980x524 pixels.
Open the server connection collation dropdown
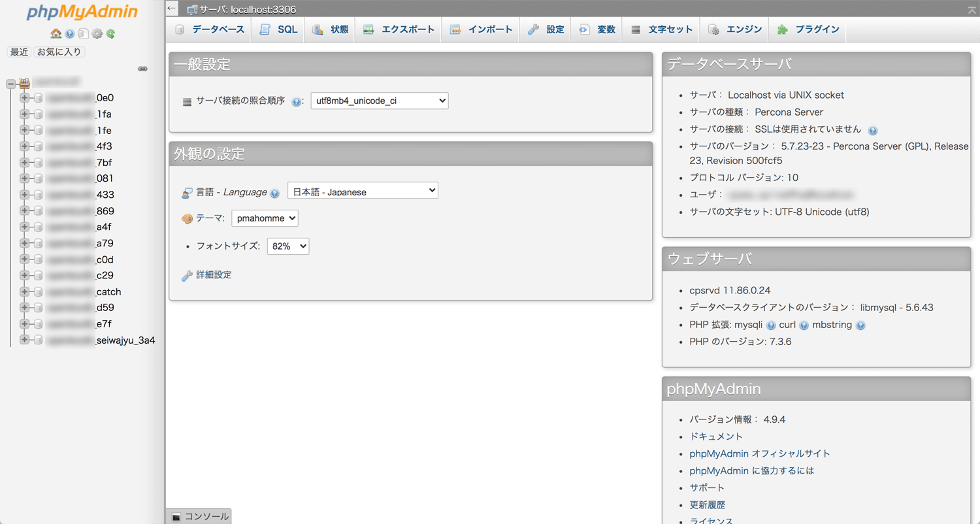(380, 101)
